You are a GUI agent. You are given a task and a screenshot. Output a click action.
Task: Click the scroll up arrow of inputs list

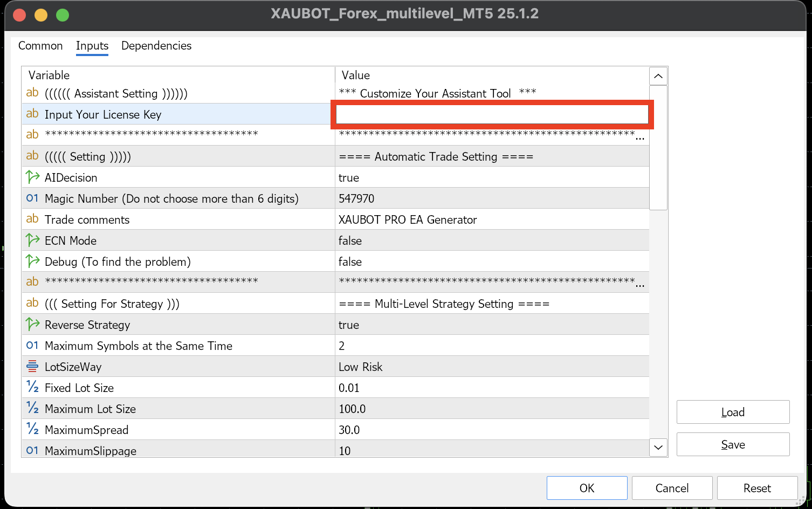[658, 76]
